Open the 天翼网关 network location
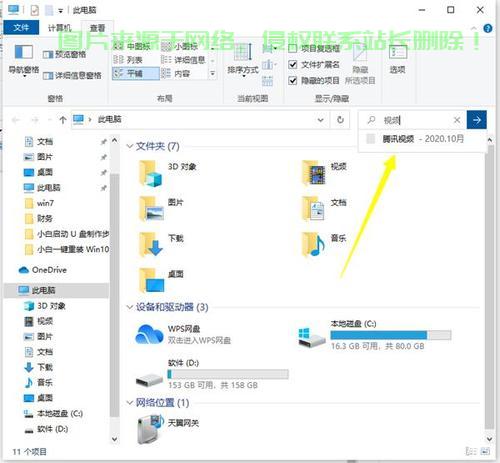This screenshot has width=500, height=463. coord(168,429)
